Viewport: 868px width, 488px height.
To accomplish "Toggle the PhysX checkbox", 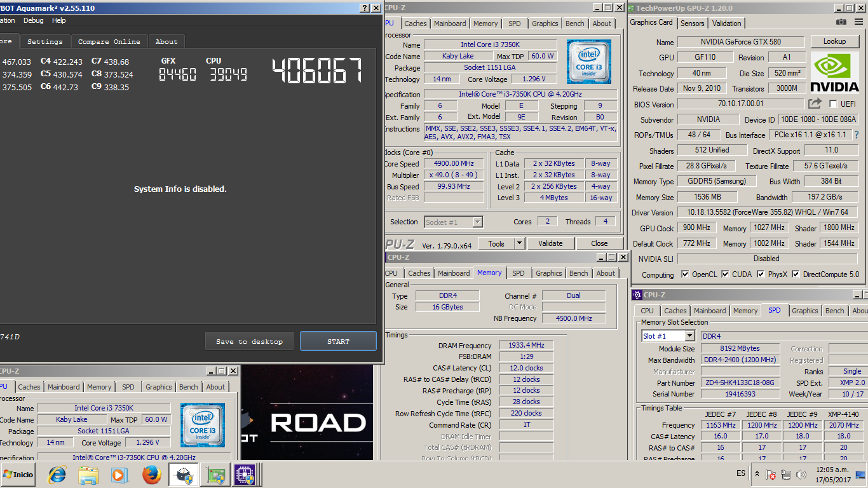I will 761,274.
